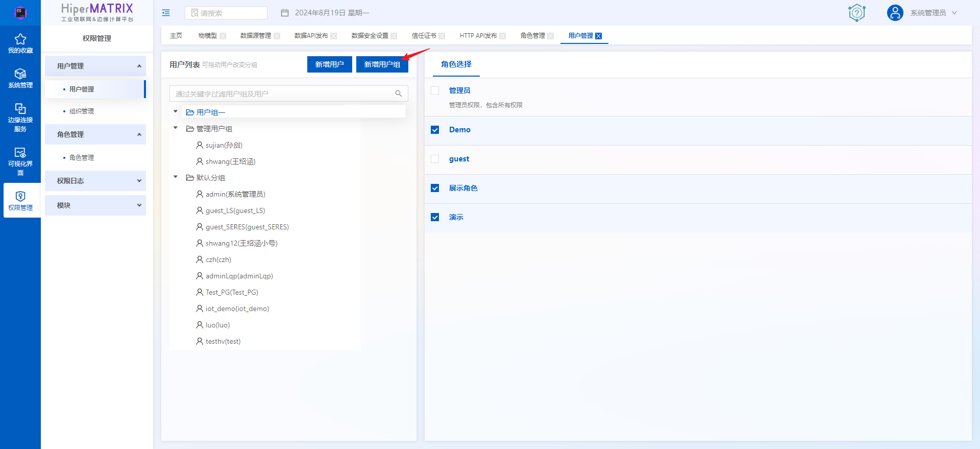This screenshot has width=980, height=449.
Task: Close the 信任证书 tab
Action: coord(442,36)
